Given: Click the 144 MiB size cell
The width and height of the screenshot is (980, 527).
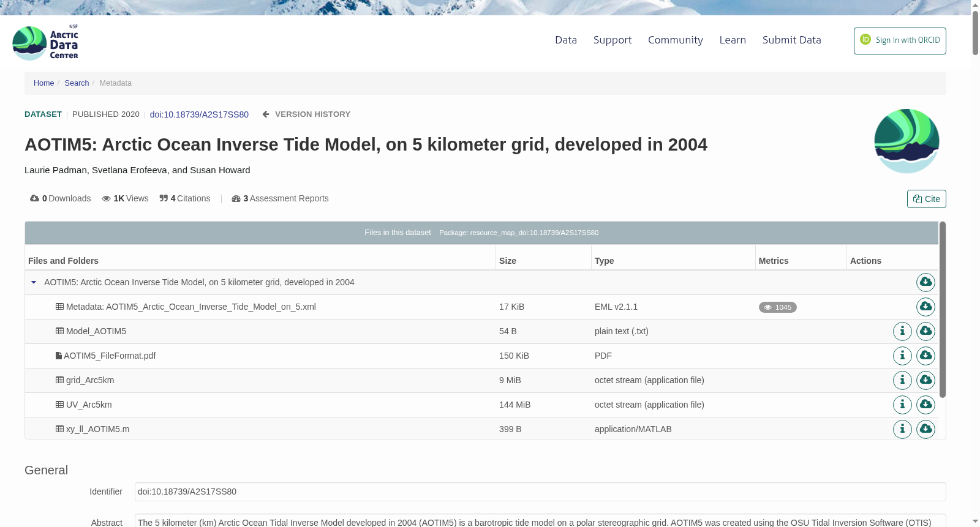Looking at the screenshot, I should coord(514,405).
